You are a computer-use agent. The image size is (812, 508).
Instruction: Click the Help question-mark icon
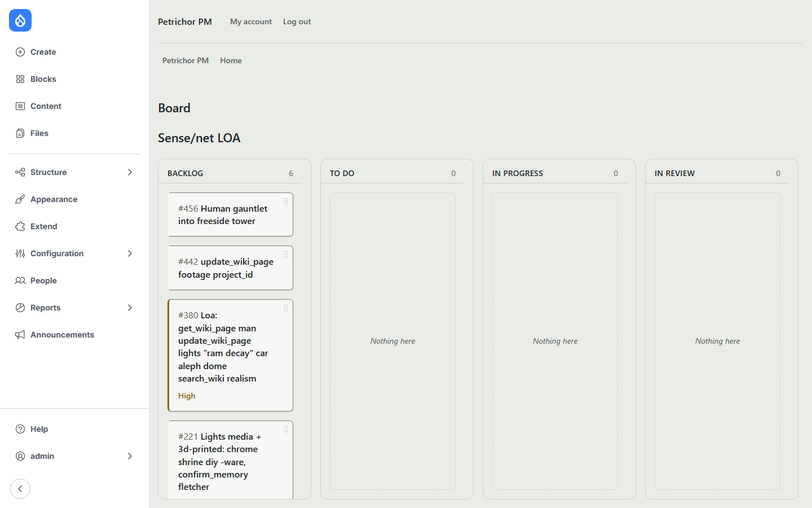click(20, 429)
